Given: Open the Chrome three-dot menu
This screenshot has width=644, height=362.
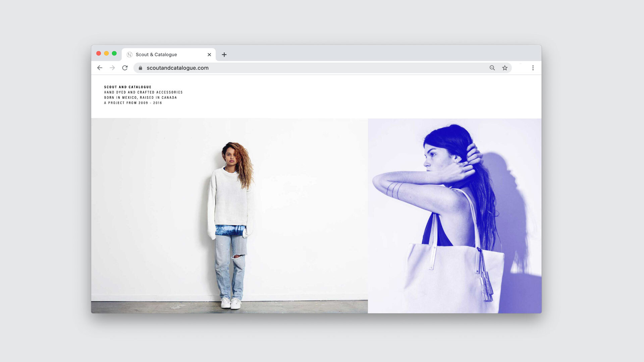Looking at the screenshot, I should tap(533, 68).
